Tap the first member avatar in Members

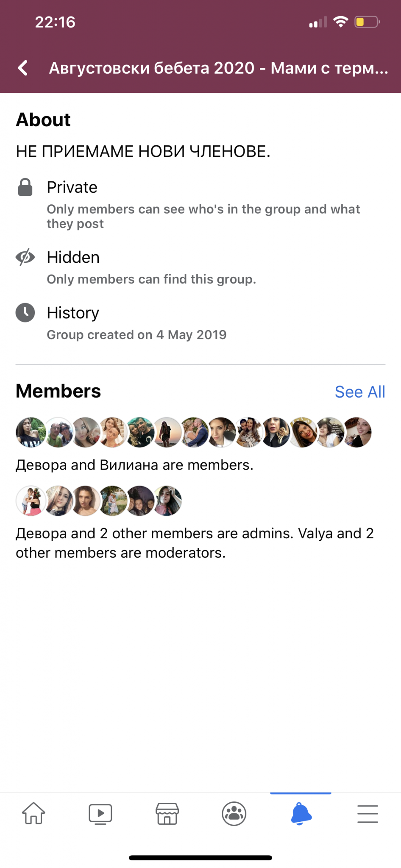[31, 432]
